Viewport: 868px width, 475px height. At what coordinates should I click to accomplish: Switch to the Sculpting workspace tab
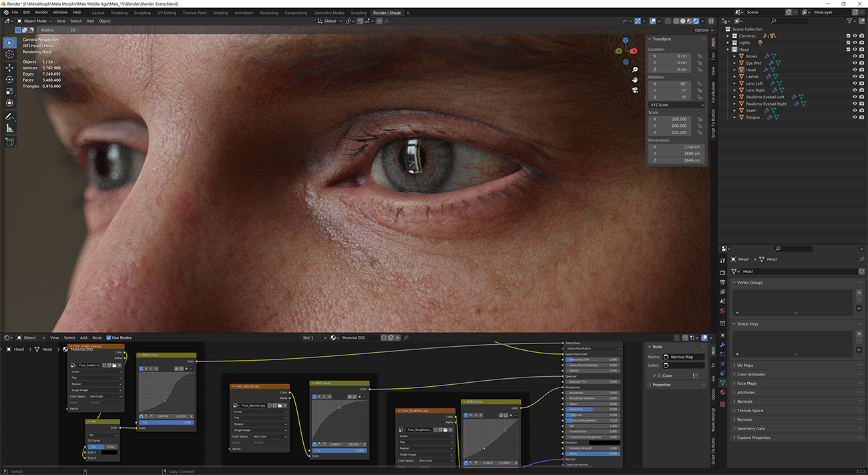click(x=142, y=13)
